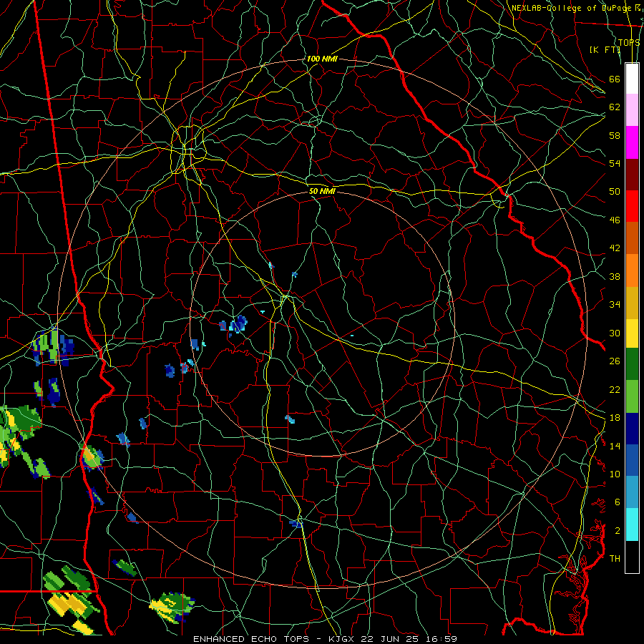Screen dimensions: 644x644
Task: Click the magenta 58 kft legend swatch
Action: [x=632, y=142]
